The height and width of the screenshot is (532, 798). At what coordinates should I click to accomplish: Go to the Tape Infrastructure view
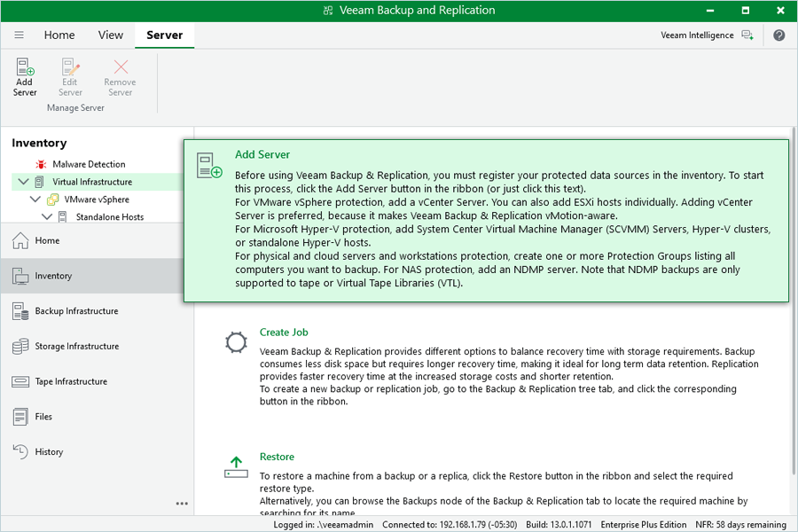point(71,381)
